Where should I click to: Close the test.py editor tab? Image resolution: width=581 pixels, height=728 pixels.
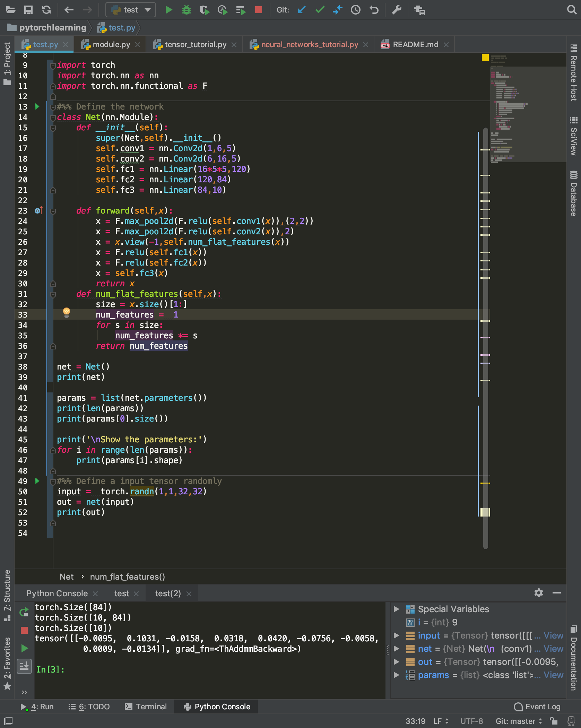(66, 45)
